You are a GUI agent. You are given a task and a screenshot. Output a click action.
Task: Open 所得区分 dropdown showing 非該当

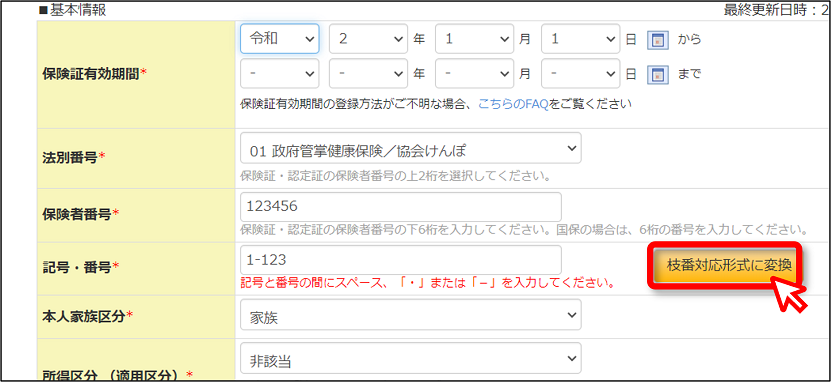point(411,358)
